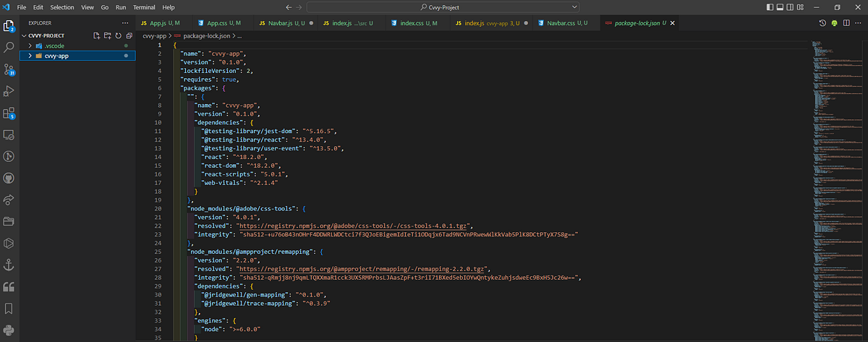Open the Python icon in activity bar
The height and width of the screenshot is (342, 868).
9,330
